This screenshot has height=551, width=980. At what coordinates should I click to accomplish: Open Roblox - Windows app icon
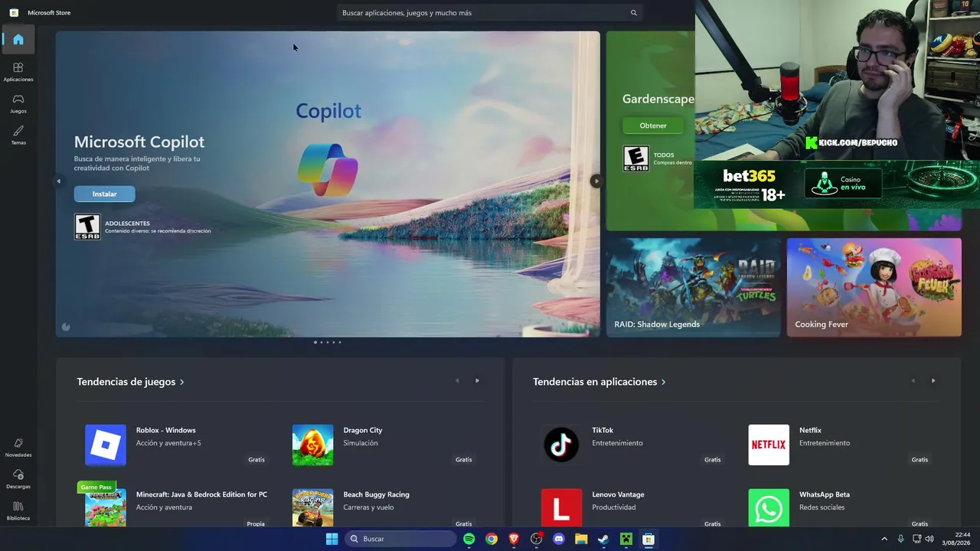[106, 445]
